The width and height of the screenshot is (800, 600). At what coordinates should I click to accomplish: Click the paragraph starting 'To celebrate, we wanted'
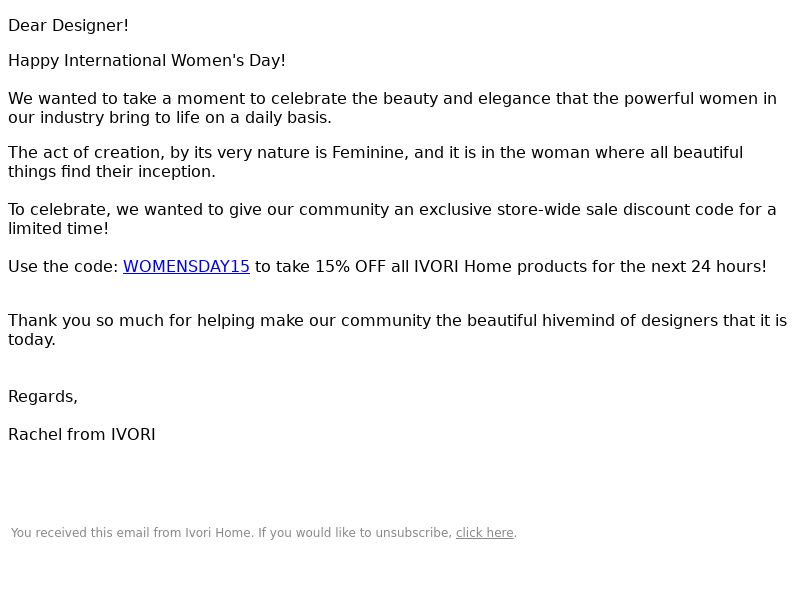point(392,219)
